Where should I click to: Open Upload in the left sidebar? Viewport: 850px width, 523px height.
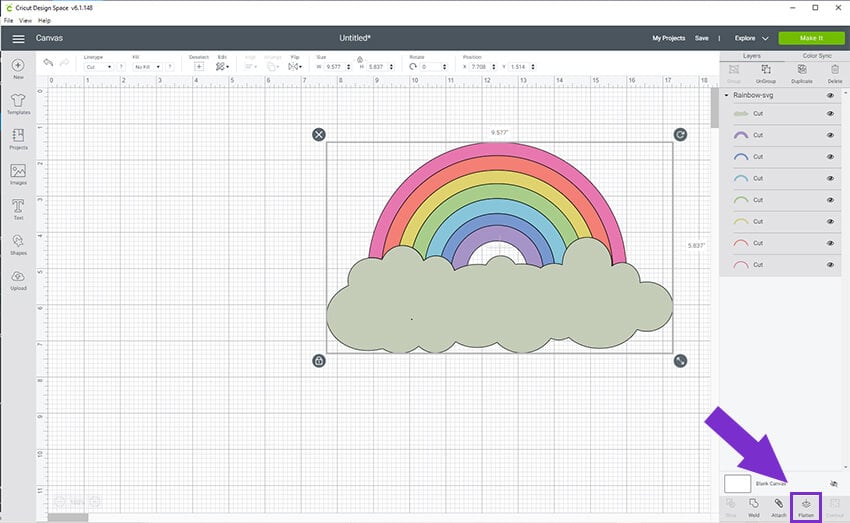pyautogui.click(x=18, y=280)
